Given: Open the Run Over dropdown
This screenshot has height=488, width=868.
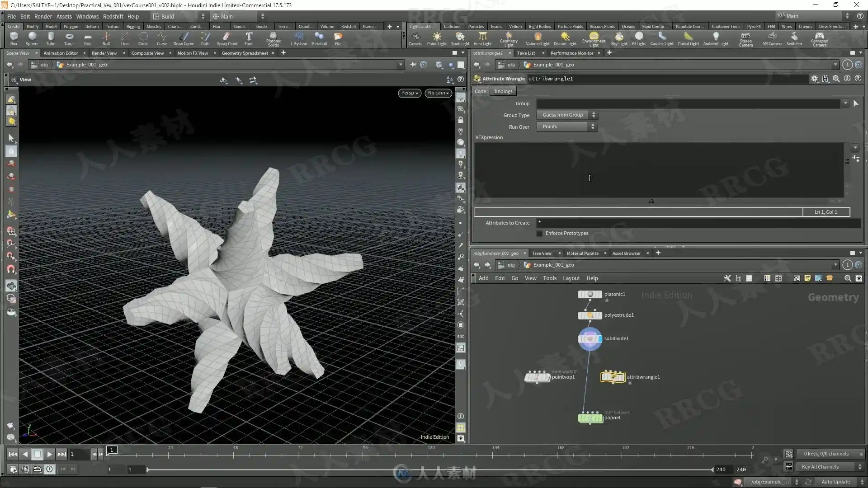Looking at the screenshot, I should pyautogui.click(x=567, y=127).
